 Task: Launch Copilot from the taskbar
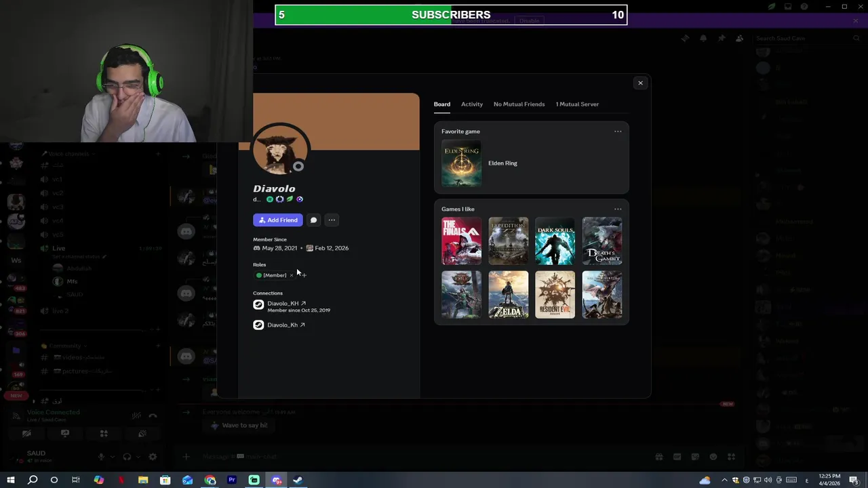99,481
